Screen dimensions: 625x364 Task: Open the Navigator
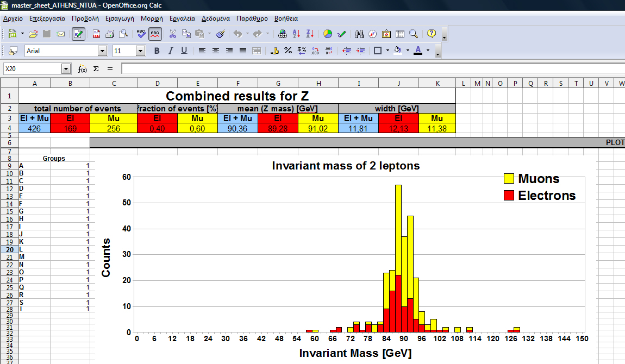click(x=373, y=34)
